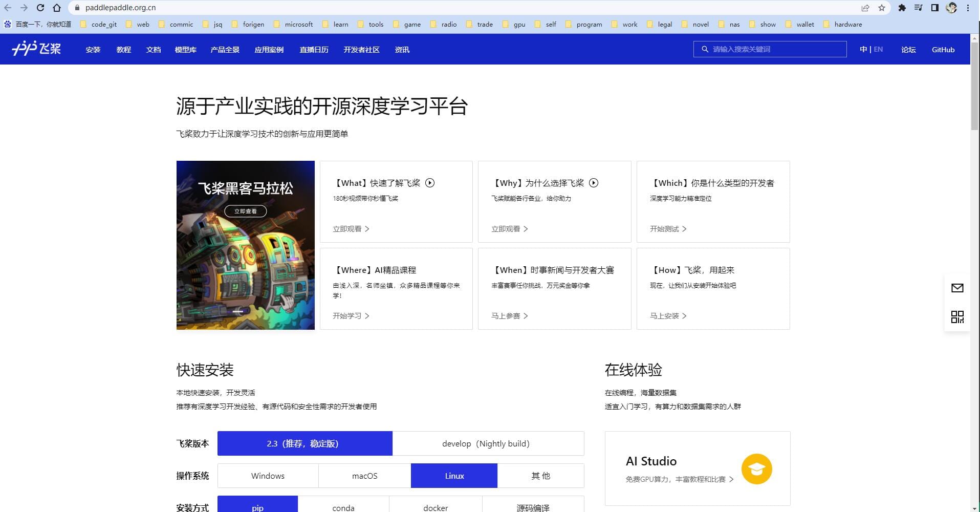Play the 【What】快速了解飞桨 video icon
This screenshot has height=512, width=980.
pos(430,183)
